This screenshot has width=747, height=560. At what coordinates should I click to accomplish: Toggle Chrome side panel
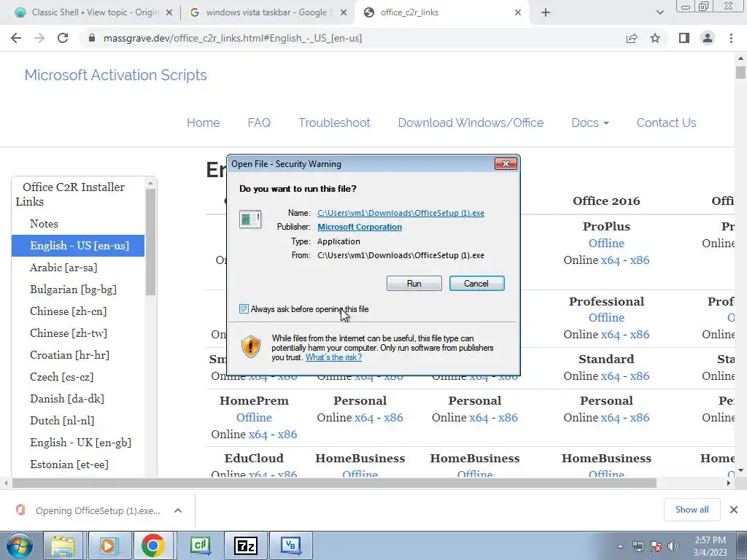coord(684,38)
